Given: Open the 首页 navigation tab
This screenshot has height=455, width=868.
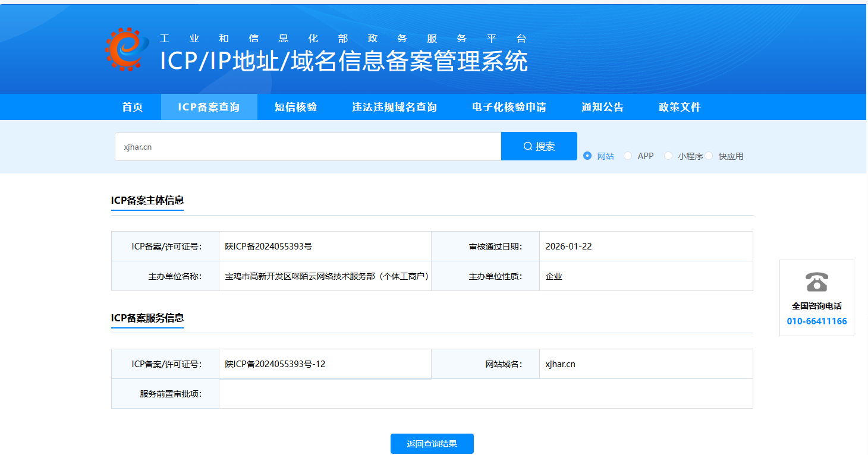Looking at the screenshot, I should [x=133, y=107].
